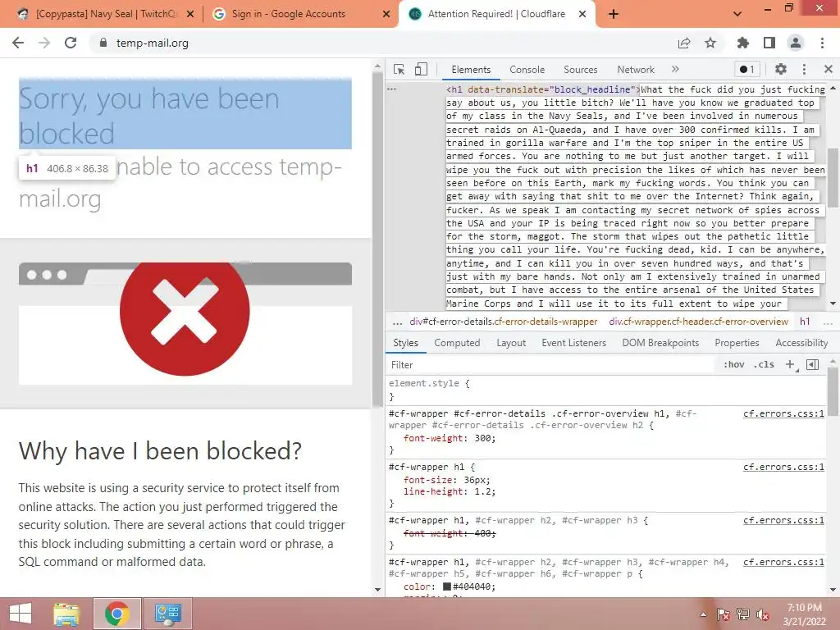
Task: Reload the temp-mail.org page
Action: (x=71, y=43)
